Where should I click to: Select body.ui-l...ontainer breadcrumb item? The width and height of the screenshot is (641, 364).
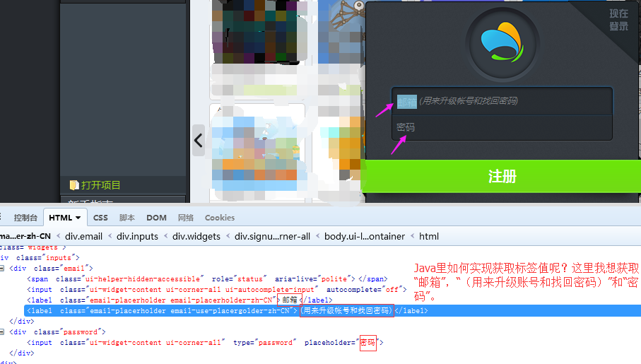click(x=364, y=236)
